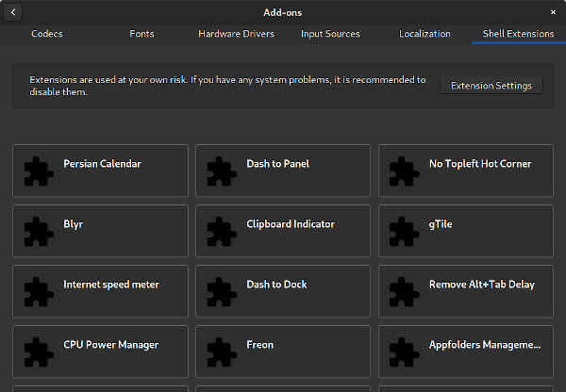Switch to the Input Sources tab

330,34
